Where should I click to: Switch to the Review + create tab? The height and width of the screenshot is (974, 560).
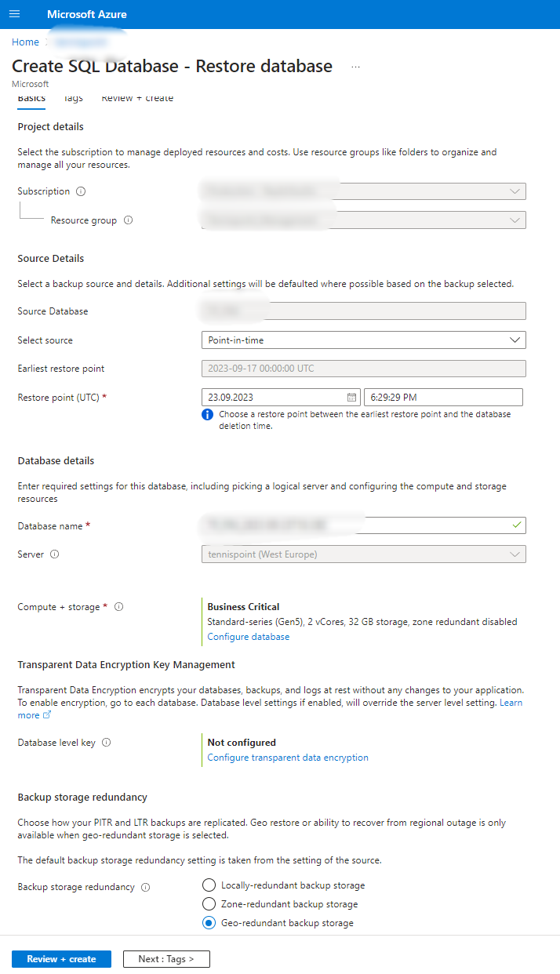coord(137,98)
